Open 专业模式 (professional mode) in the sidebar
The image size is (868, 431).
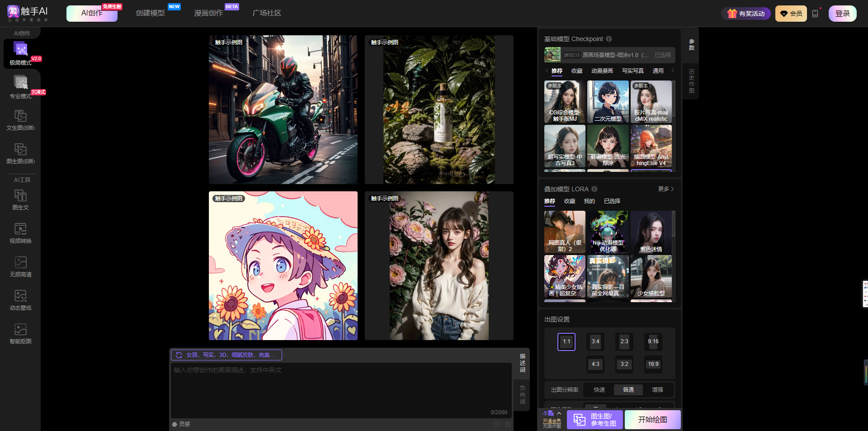[x=21, y=87]
